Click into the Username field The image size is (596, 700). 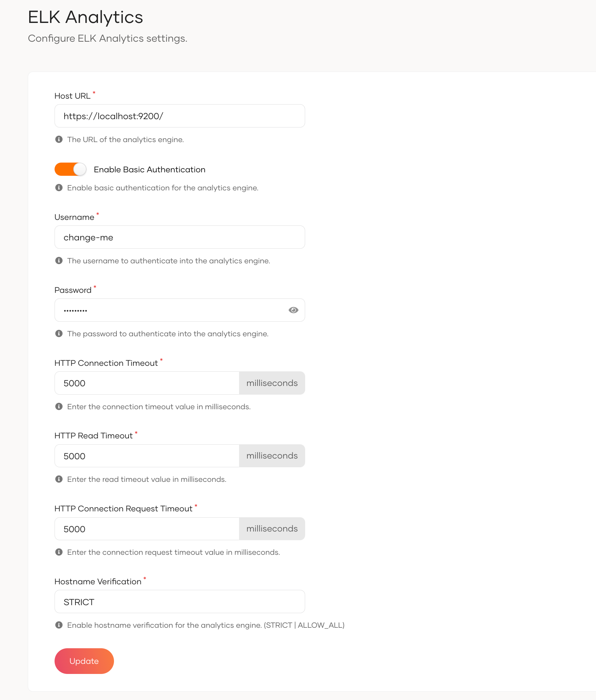(x=180, y=237)
